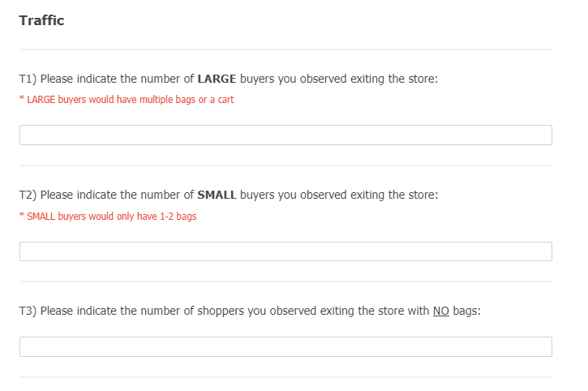
Task: Click the red asterisk before the SMALL buyers hint
Action: pos(21,217)
